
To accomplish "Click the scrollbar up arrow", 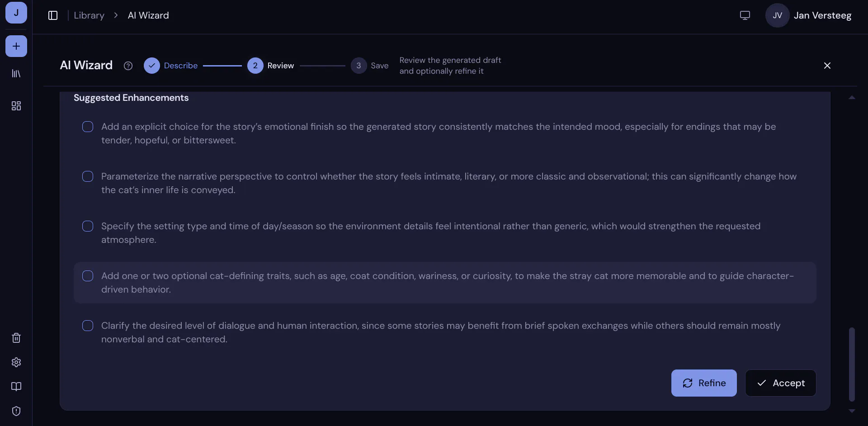I will pyautogui.click(x=852, y=97).
